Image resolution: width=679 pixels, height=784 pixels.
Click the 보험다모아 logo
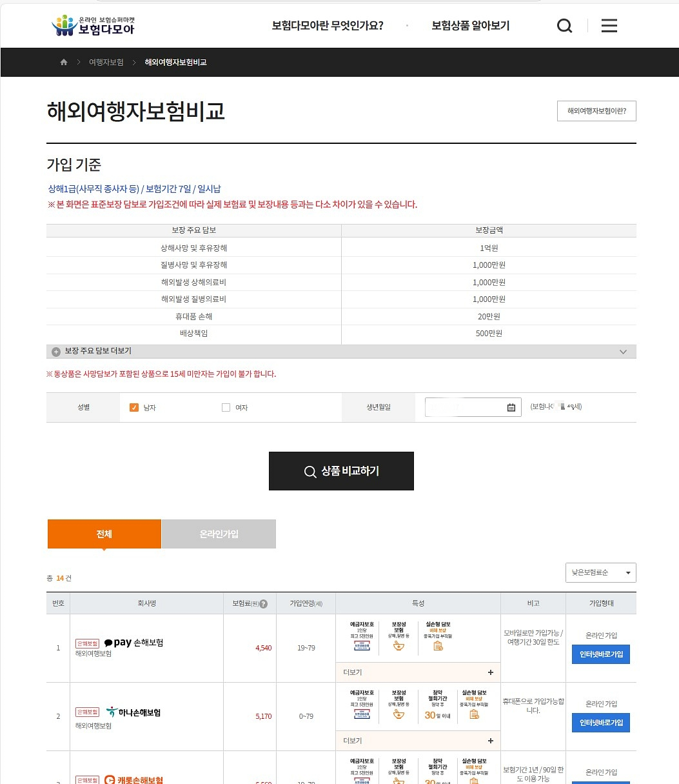coord(93,25)
